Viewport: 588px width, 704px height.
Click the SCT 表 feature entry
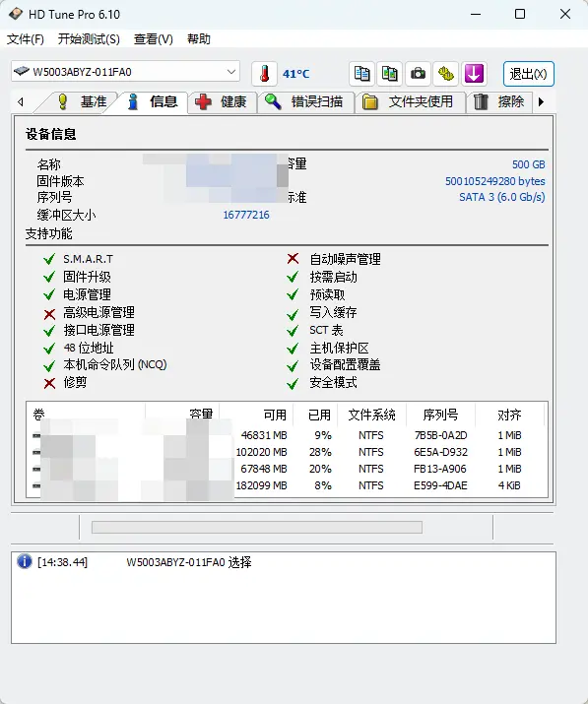pyautogui.click(x=326, y=330)
